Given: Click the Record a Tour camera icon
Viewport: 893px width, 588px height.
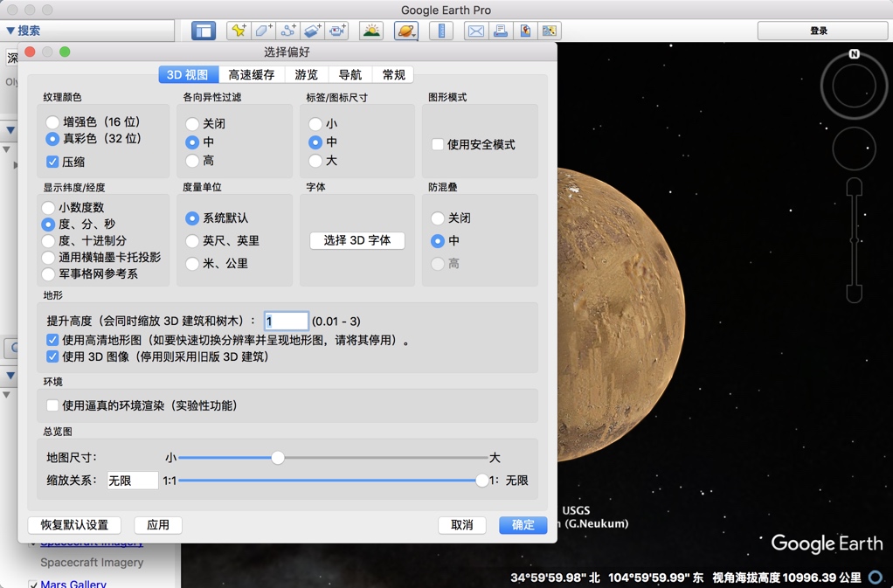Looking at the screenshot, I should (x=336, y=31).
